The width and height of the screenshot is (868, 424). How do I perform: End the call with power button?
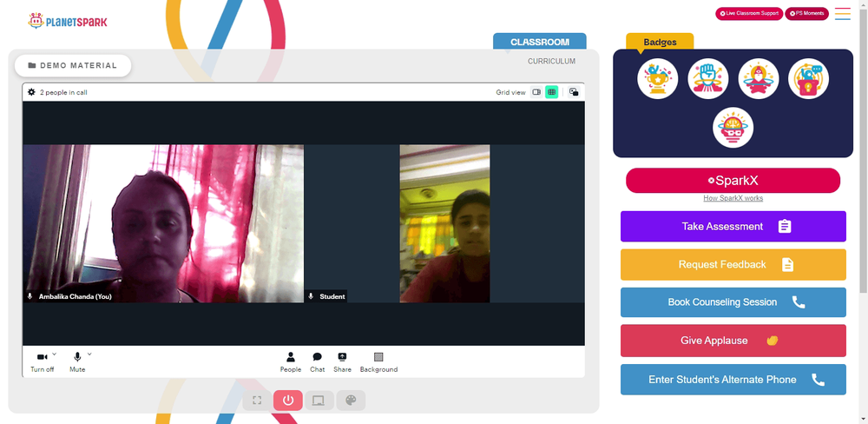[288, 401]
